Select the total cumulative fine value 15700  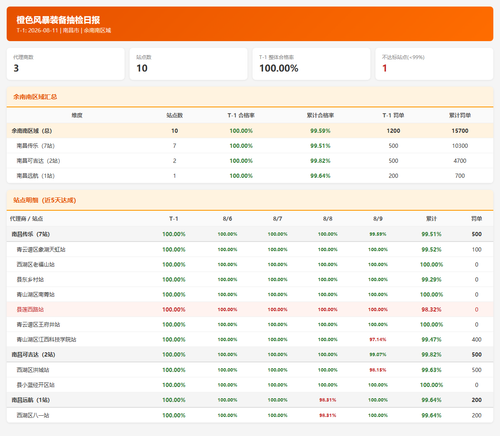(x=460, y=131)
